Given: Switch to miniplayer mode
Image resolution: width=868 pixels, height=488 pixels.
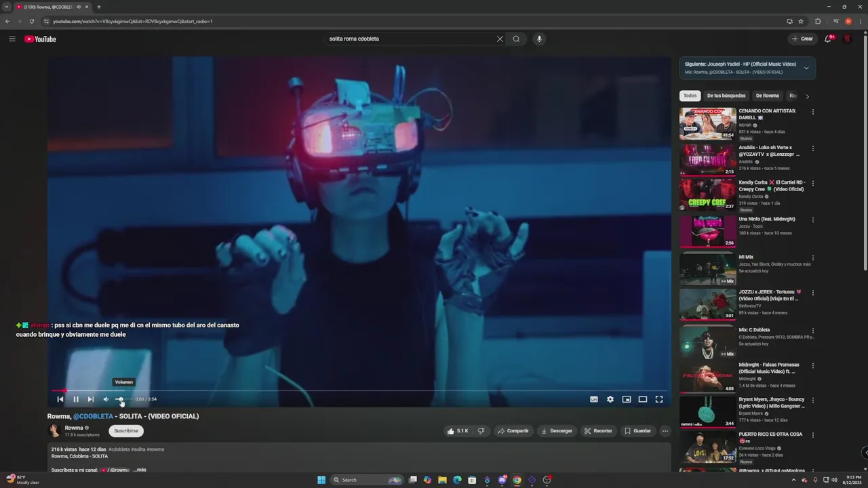Looking at the screenshot, I should 627,399.
